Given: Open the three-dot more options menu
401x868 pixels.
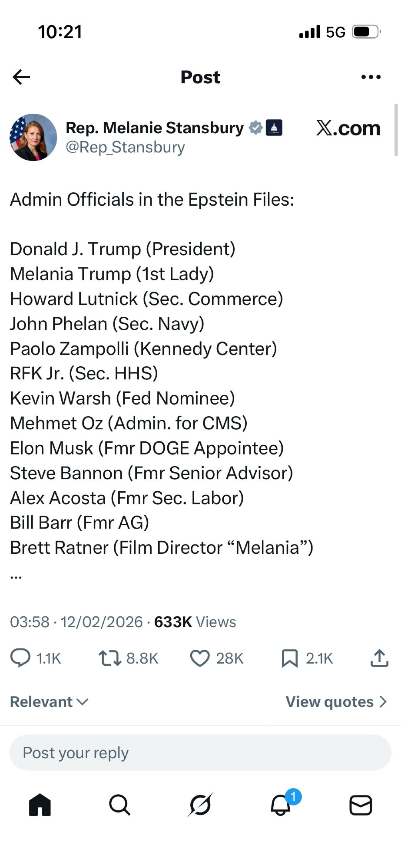Looking at the screenshot, I should (371, 77).
